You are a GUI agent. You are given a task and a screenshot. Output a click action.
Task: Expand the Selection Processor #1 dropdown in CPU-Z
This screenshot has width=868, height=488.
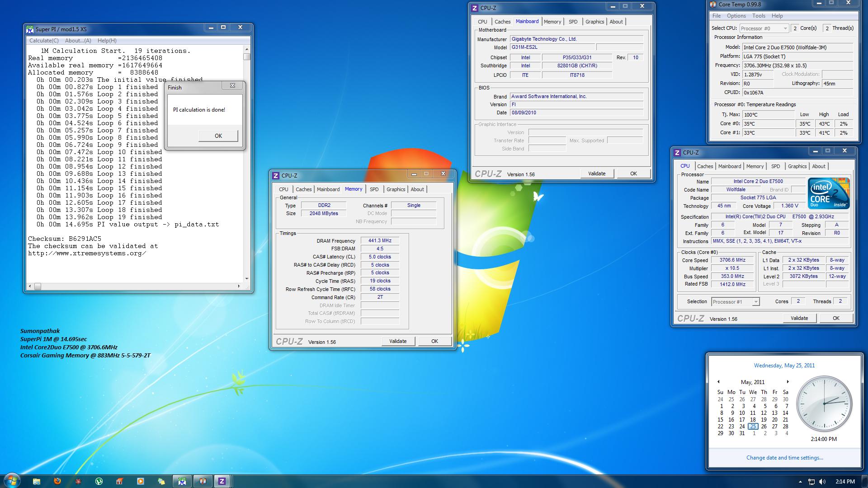point(735,302)
